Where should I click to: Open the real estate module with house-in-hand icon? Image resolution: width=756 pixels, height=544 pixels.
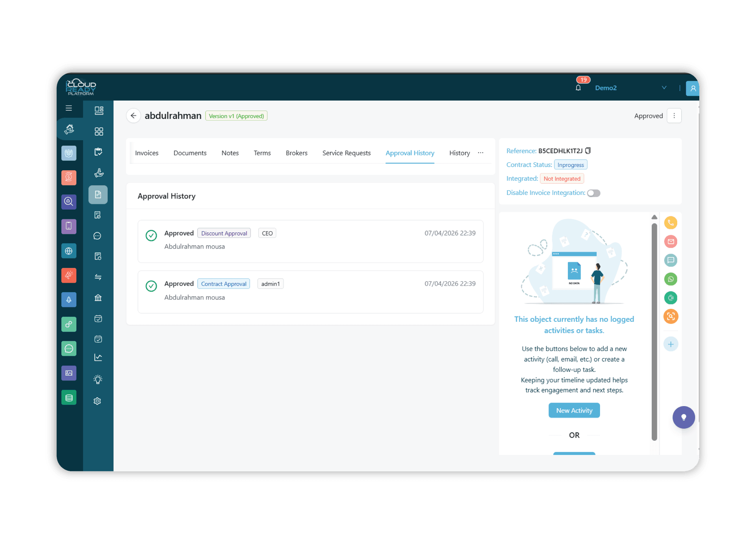point(69,129)
